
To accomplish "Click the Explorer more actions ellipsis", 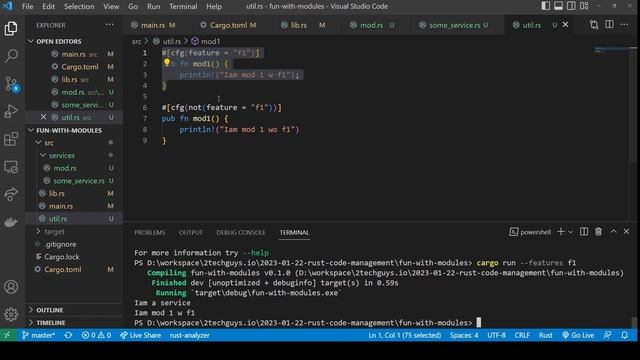I will 109,25.
